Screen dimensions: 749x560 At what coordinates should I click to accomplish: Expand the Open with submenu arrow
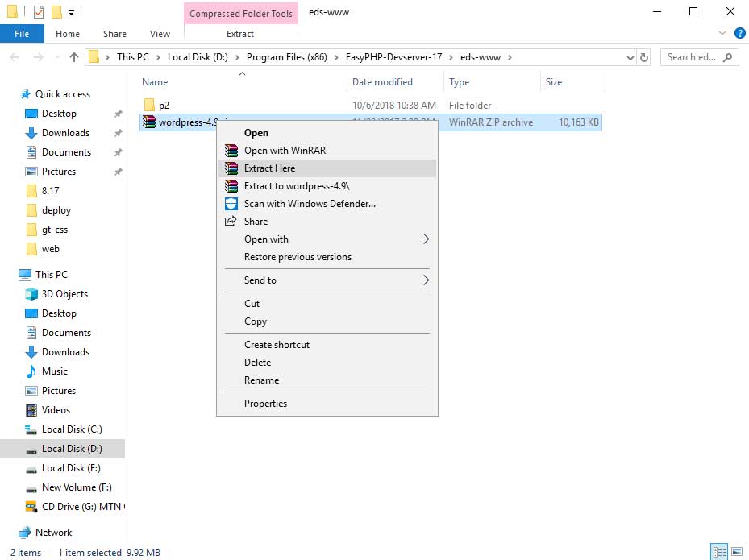[426, 239]
